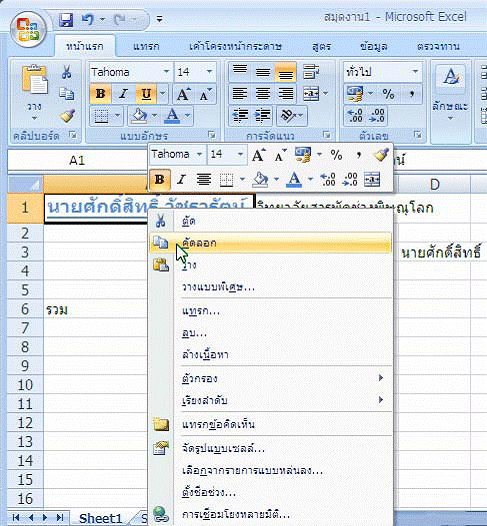
Task: Click the Save icon in quick access toolbar
Action: coord(66,19)
